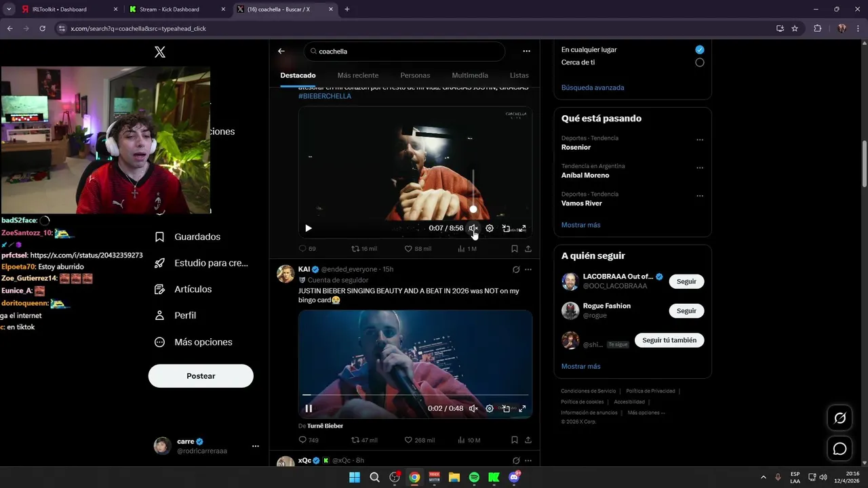Open the floating Grok button

(840, 418)
